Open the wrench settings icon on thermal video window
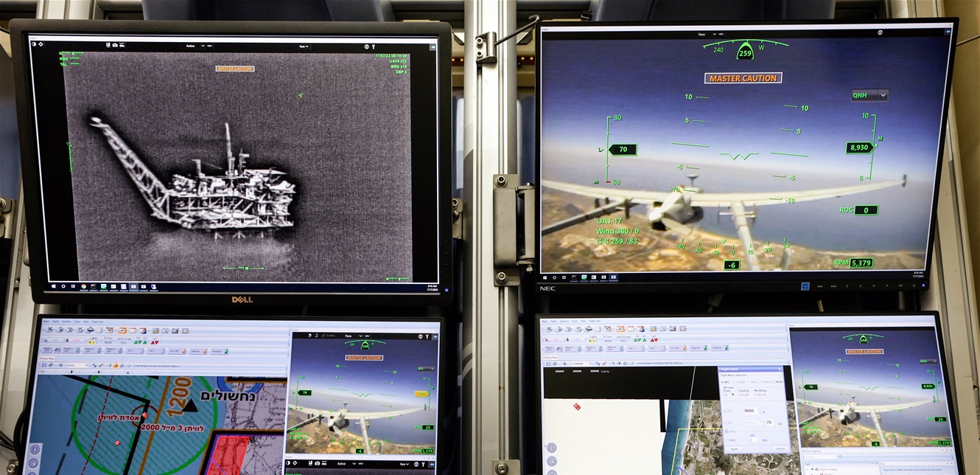 (x=374, y=46)
